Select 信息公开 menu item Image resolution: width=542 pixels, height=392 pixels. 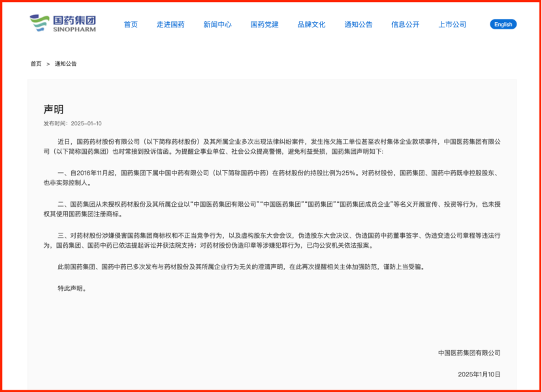point(405,25)
